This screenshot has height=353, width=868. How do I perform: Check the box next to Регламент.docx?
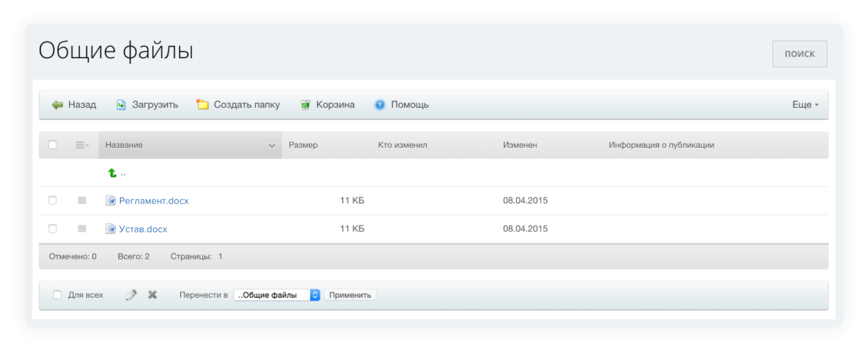(52, 200)
